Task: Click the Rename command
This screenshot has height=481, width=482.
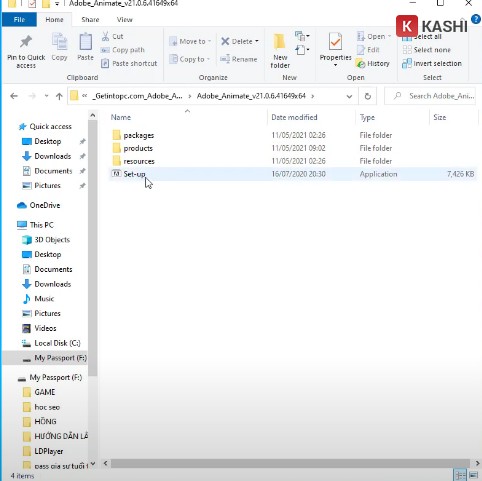Action: (x=239, y=59)
